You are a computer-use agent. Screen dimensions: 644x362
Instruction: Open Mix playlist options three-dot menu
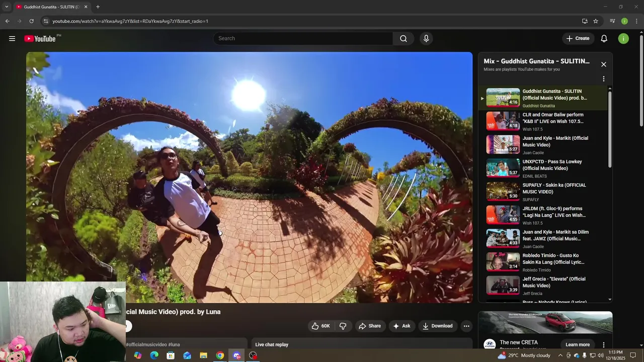pyautogui.click(x=604, y=79)
